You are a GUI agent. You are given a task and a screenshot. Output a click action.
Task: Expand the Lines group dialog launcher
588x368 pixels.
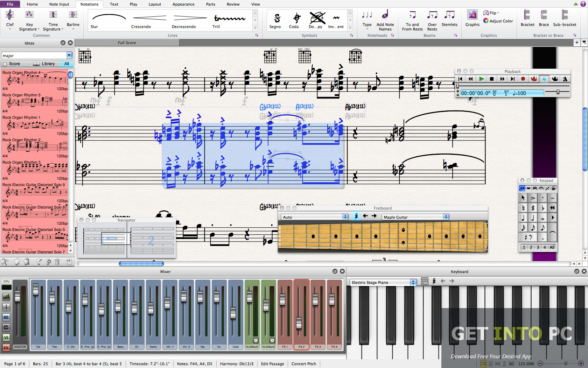coord(257,35)
